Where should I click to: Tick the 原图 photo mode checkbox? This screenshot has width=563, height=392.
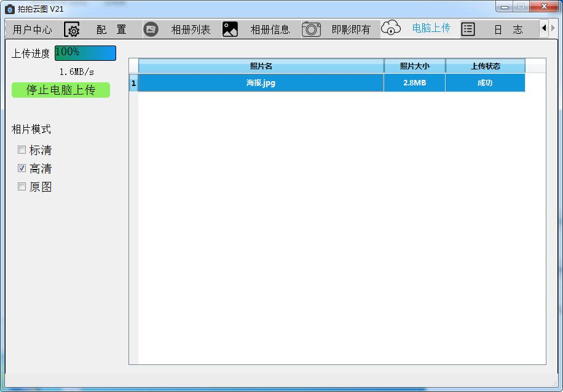(x=22, y=187)
